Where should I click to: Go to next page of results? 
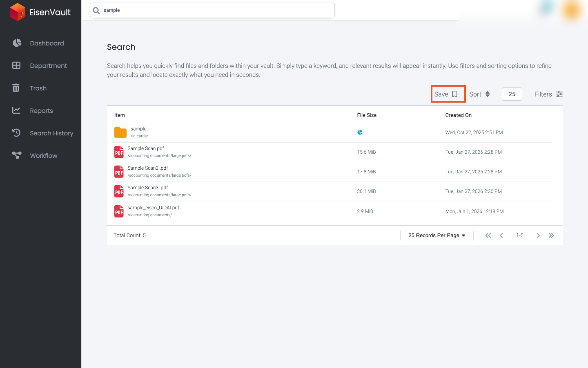tap(538, 236)
